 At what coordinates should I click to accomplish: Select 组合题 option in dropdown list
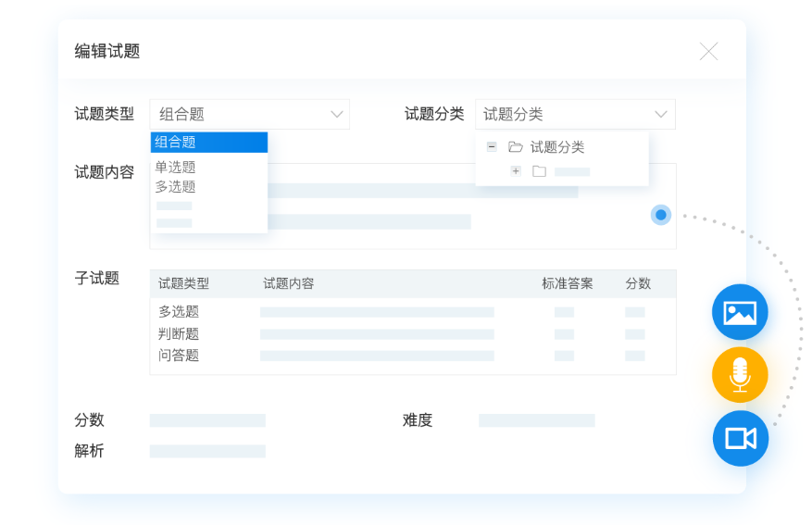[x=209, y=143]
